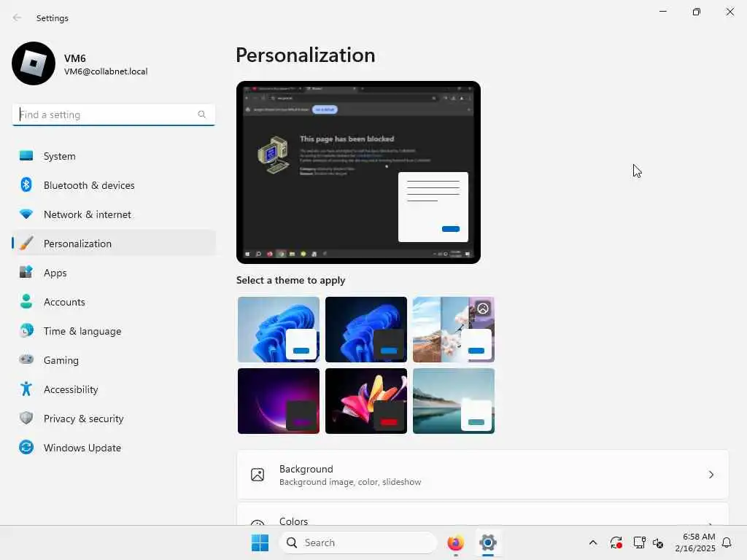
Task: Click the desktop preview image
Action: click(358, 172)
